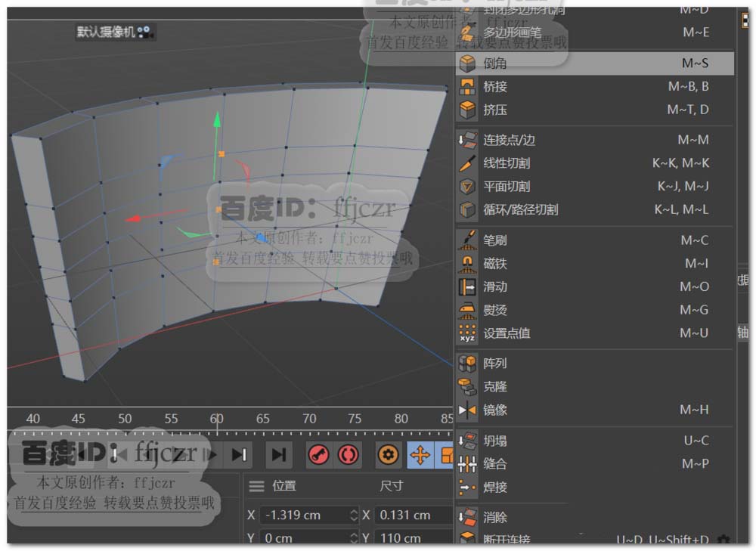Click the green Y axis arrow handle

217,119
